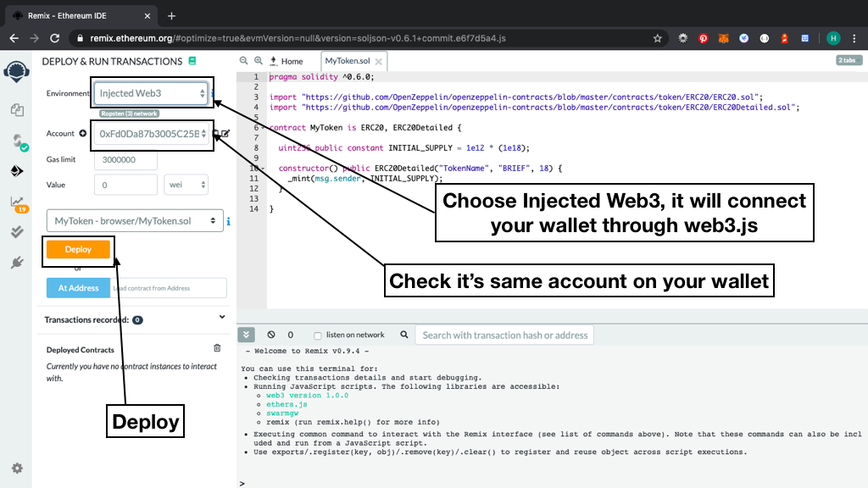The width and height of the screenshot is (868, 488).
Task: Click the Gas limit input field
Action: click(x=125, y=159)
